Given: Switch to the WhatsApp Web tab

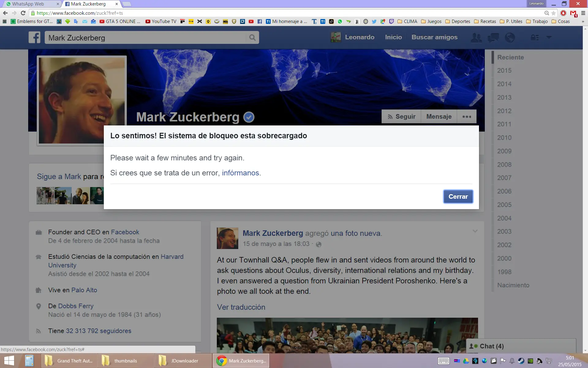Looking at the screenshot, I should click(29, 4).
